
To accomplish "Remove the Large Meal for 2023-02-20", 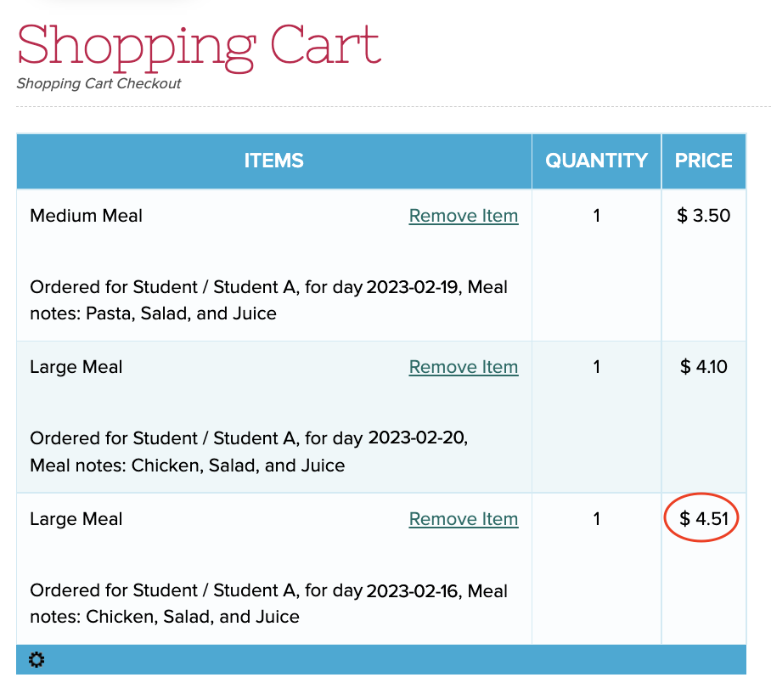I will (463, 367).
